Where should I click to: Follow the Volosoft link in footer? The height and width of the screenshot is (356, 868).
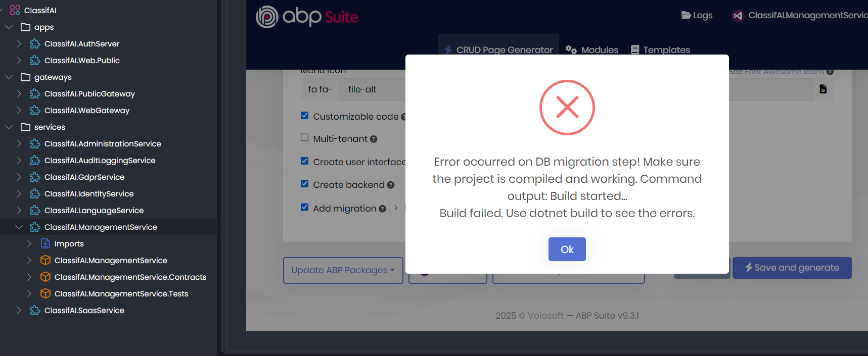pos(545,316)
